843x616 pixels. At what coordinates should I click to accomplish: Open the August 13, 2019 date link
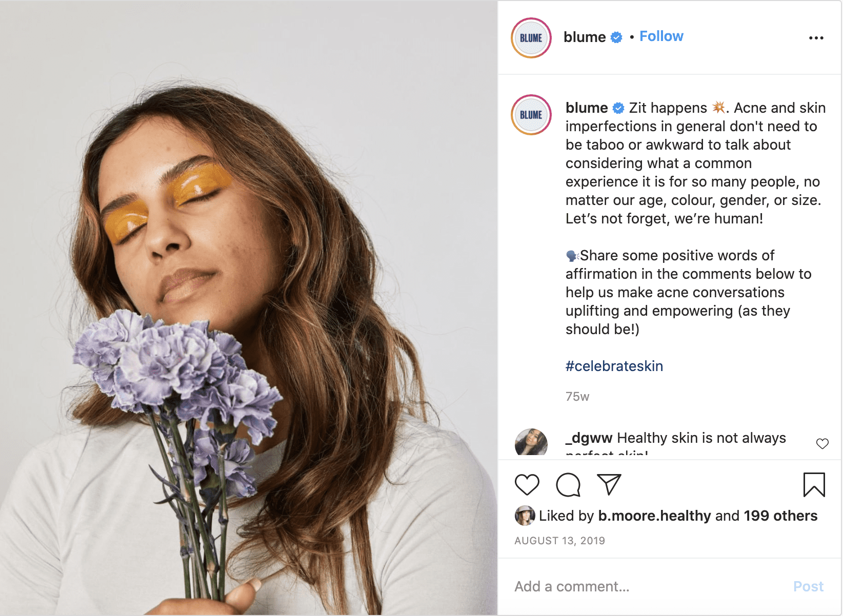click(559, 541)
